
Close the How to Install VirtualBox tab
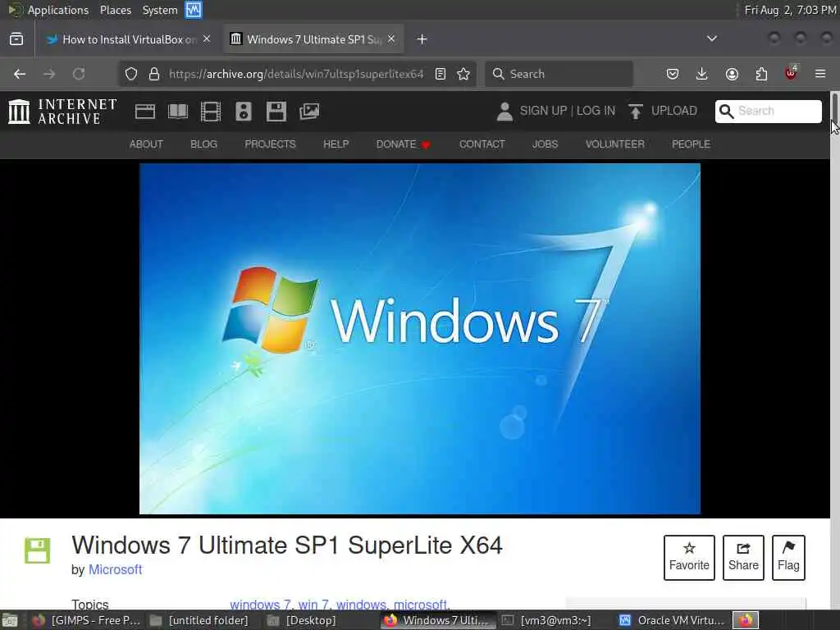tap(207, 39)
